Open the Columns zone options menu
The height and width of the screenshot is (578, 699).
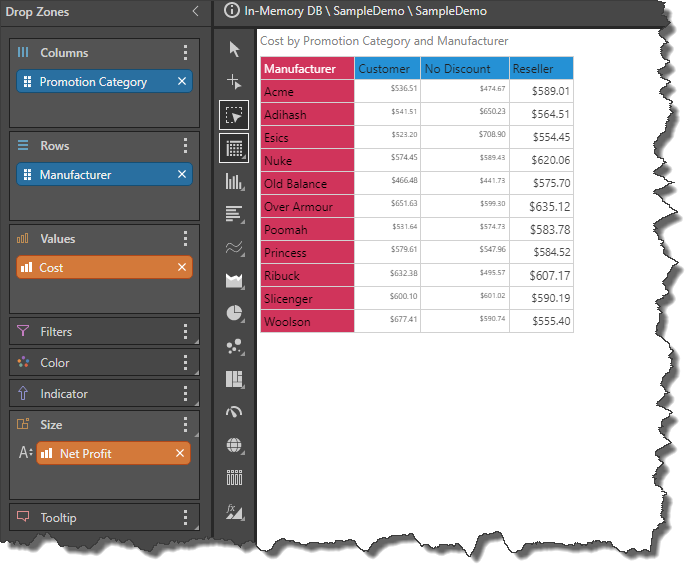tap(185, 53)
